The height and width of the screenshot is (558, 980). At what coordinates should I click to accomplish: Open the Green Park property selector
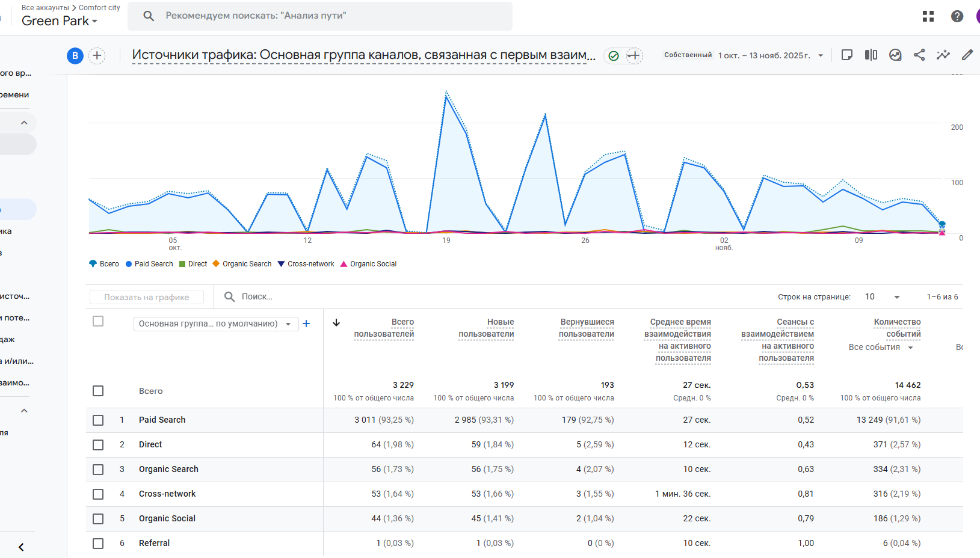tap(59, 21)
